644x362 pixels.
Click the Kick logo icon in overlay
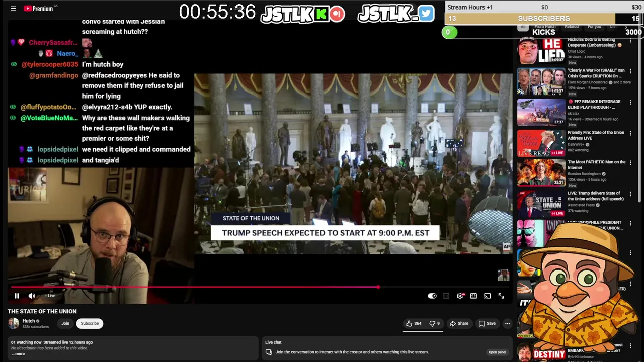tap(321, 14)
